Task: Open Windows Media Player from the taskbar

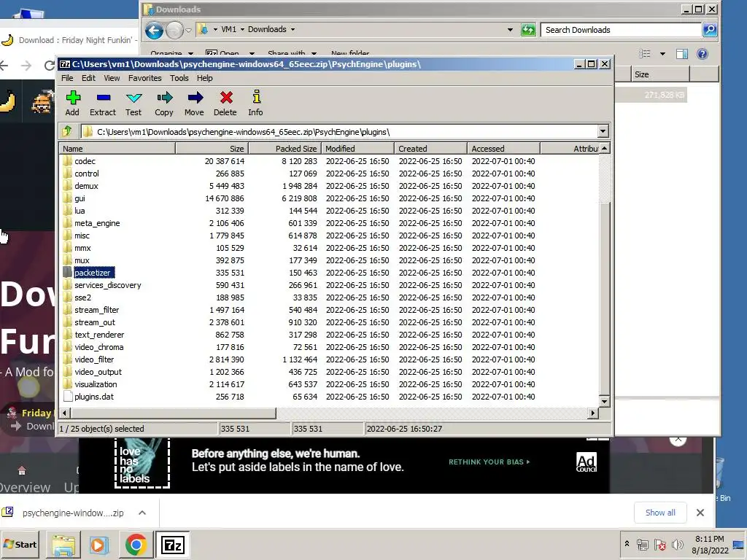Action: point(99,545)
